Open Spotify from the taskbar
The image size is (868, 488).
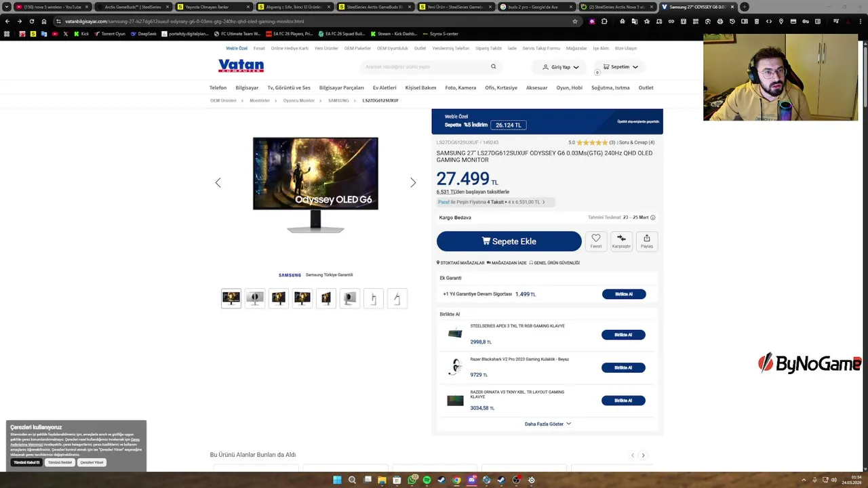[x=427, y=480]
